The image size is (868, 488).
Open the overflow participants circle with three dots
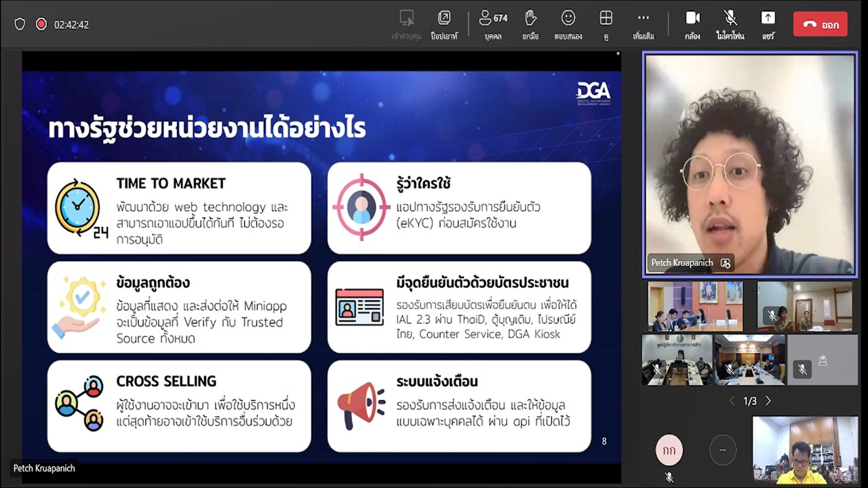coord(722,449)
